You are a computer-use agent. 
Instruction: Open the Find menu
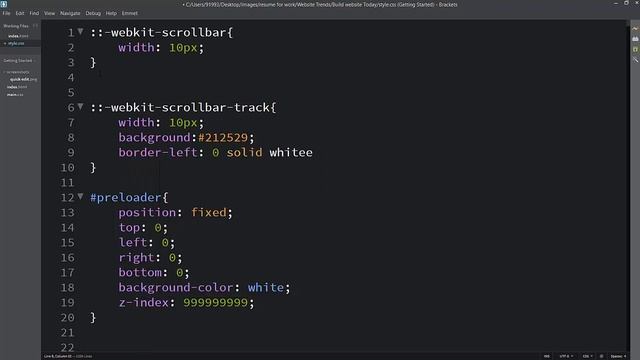coord(34,13)
